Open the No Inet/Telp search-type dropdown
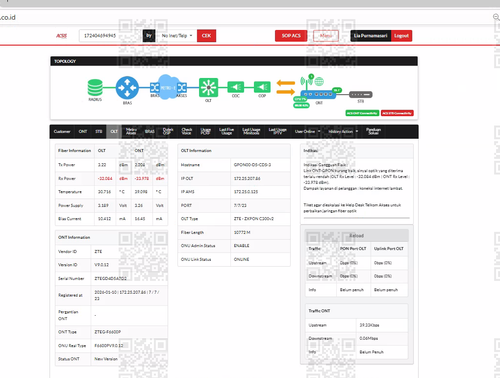Image resolution: width=500 pixels, height=378 pixels. tap(176, 36)
